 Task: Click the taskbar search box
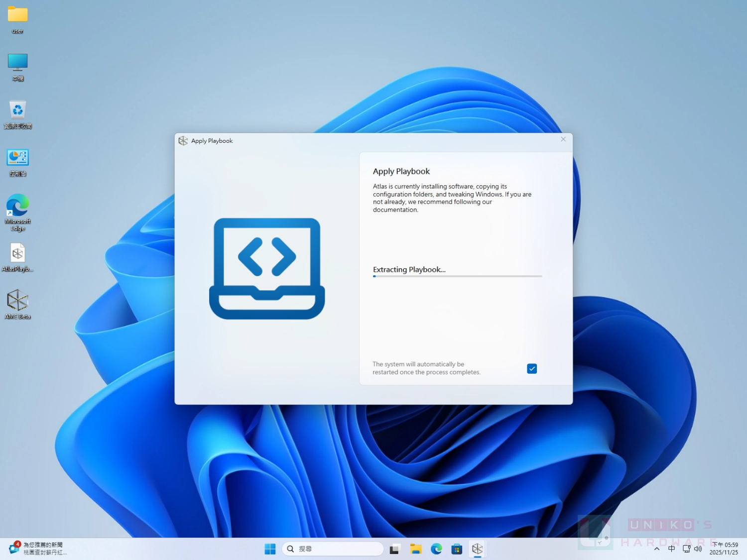333,549
